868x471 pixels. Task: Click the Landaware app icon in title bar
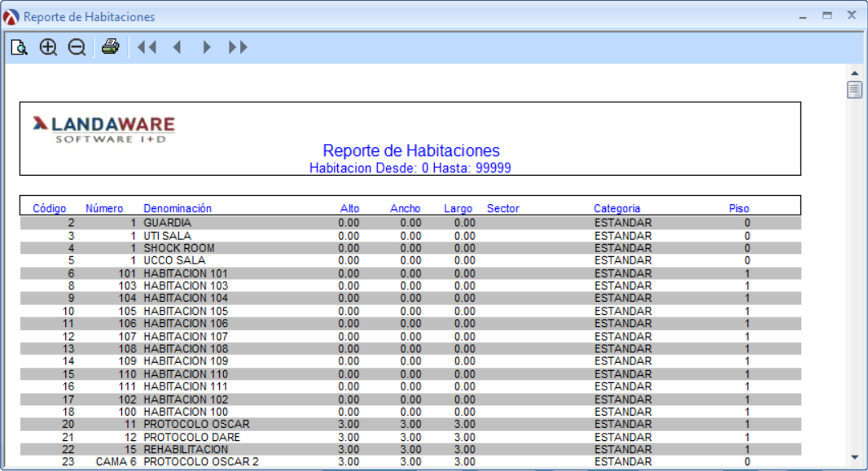[x=11, y=17]
